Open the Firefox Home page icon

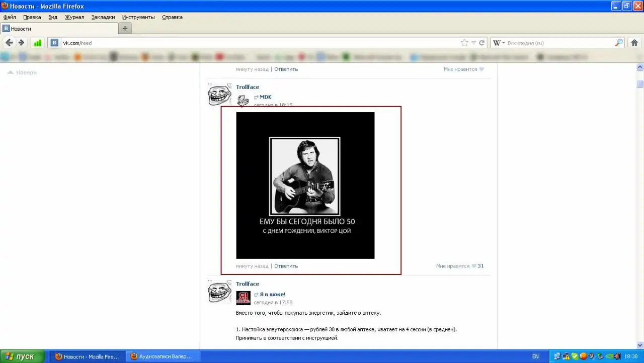coord(634,43)
